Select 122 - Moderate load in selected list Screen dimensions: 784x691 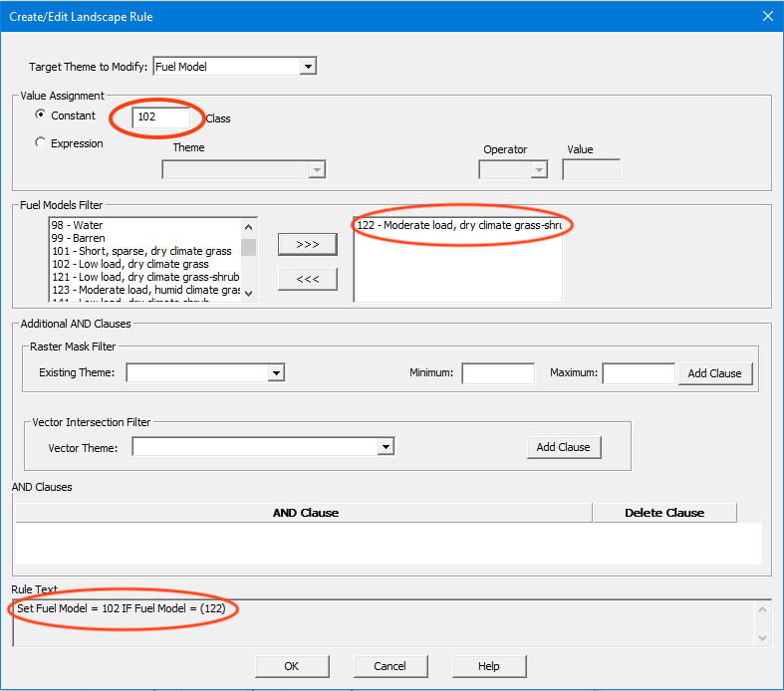click(x=459, y=225)
